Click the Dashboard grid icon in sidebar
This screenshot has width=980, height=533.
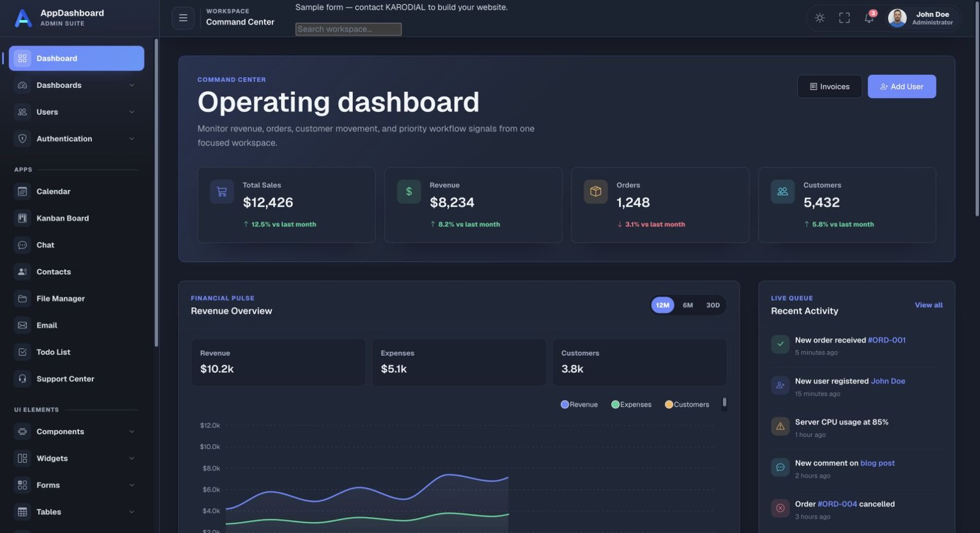pyautogui.click(x=23, y=58)
